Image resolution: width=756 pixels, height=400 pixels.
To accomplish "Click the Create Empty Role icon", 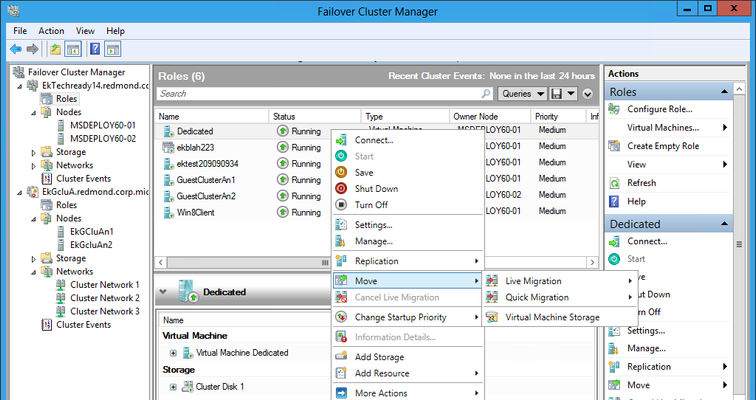I will click(614, 146).
